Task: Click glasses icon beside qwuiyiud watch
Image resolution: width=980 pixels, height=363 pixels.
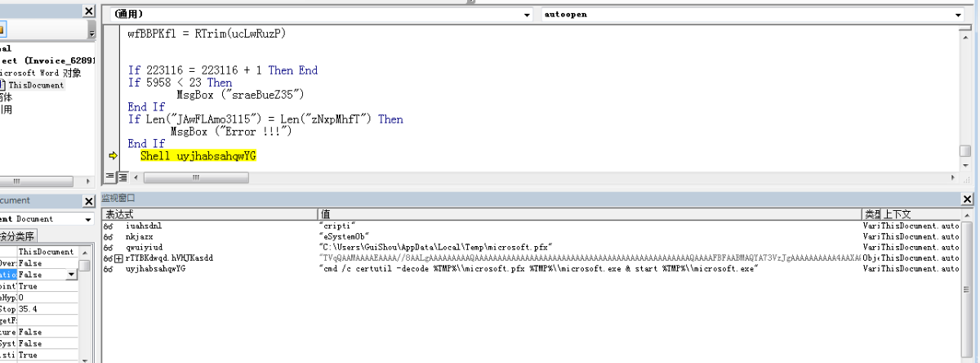Action: point(107,247)
